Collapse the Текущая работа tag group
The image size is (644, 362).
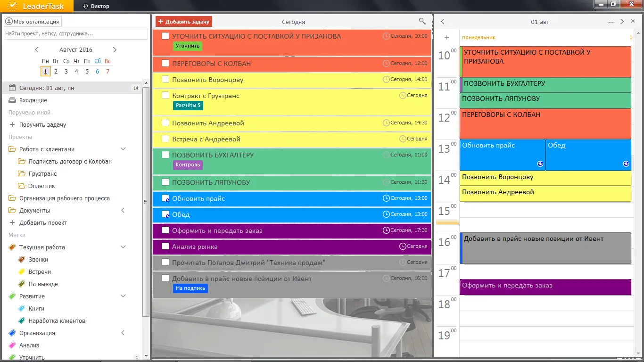[x=123, y=247]
